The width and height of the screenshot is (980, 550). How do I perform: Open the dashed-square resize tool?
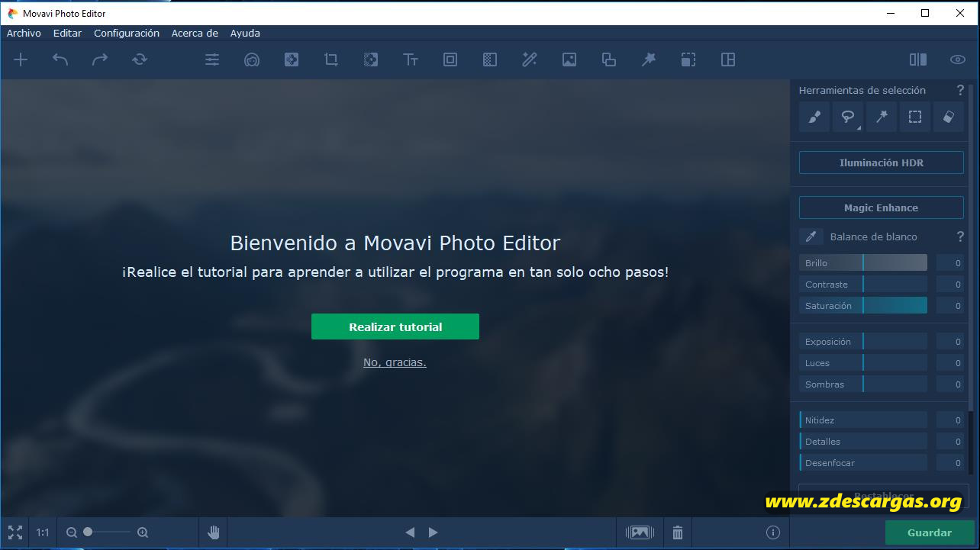click(688, 60)
